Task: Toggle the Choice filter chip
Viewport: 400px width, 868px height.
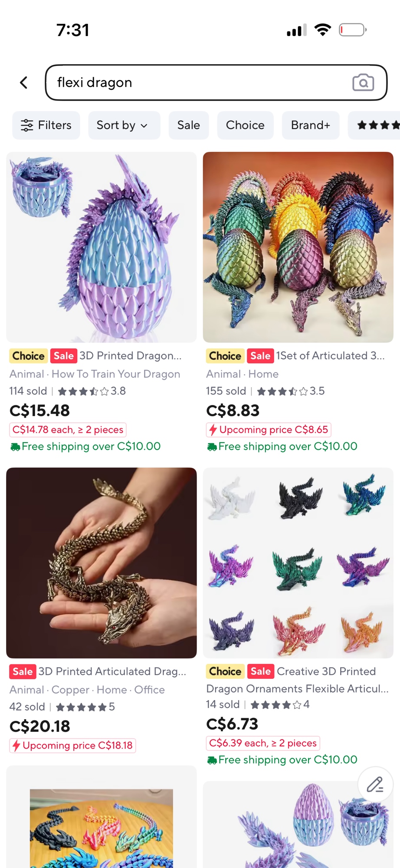Action: [x=245, y=125]
